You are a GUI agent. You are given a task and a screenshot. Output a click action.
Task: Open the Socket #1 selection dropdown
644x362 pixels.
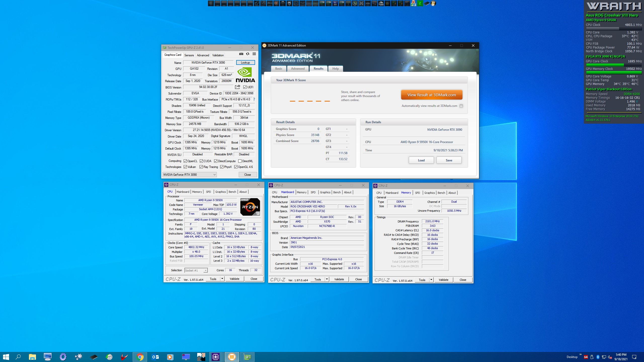pos(205,270)
